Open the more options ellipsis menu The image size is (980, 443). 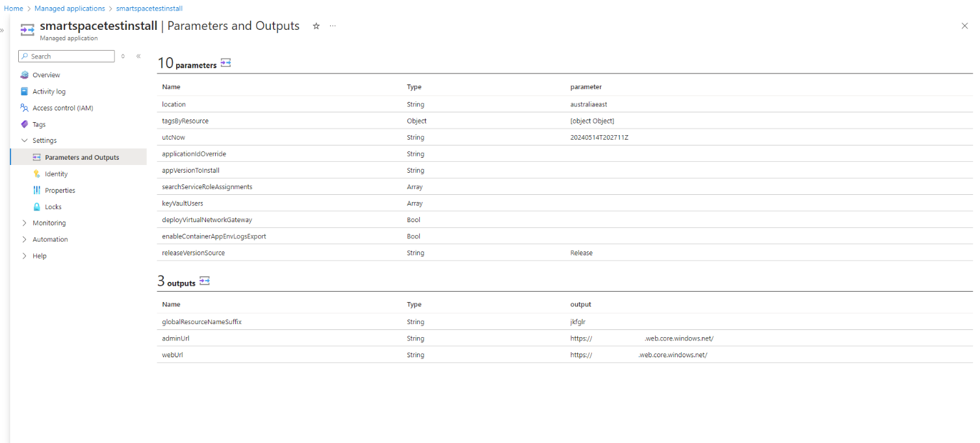[x=333, y=26]
